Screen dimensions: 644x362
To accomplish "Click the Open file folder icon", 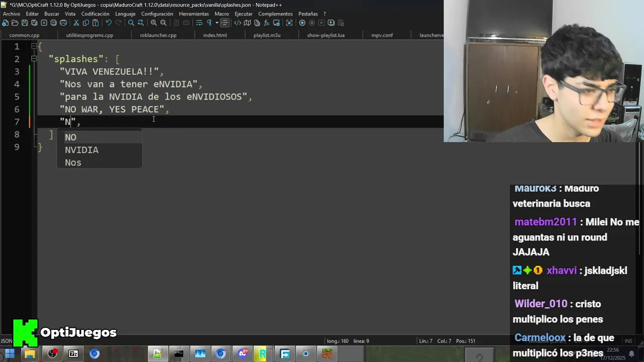I will [x=15, y=23].
